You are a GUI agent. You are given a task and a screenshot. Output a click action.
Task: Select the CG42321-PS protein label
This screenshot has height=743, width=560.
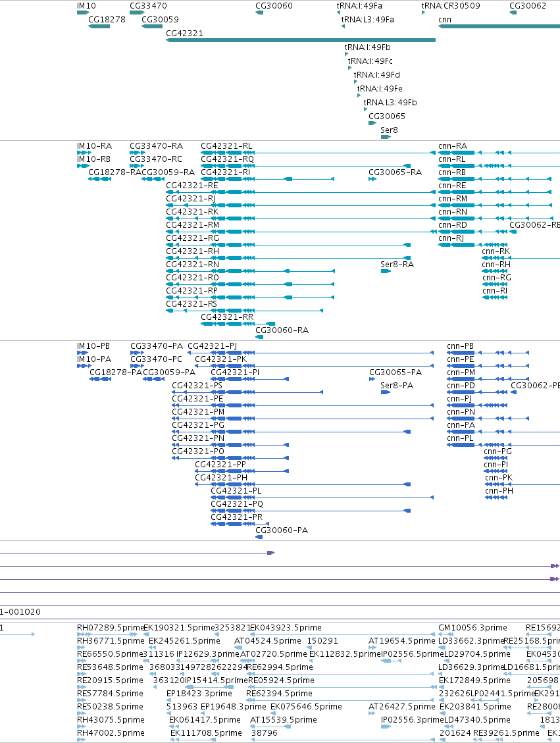[x=197, y=386]
